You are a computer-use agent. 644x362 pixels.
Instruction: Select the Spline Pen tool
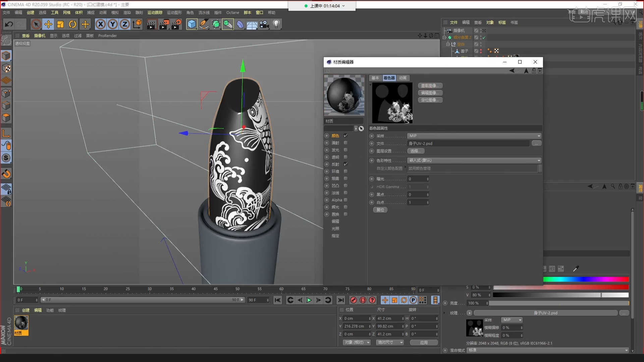[x=204, y=24]
